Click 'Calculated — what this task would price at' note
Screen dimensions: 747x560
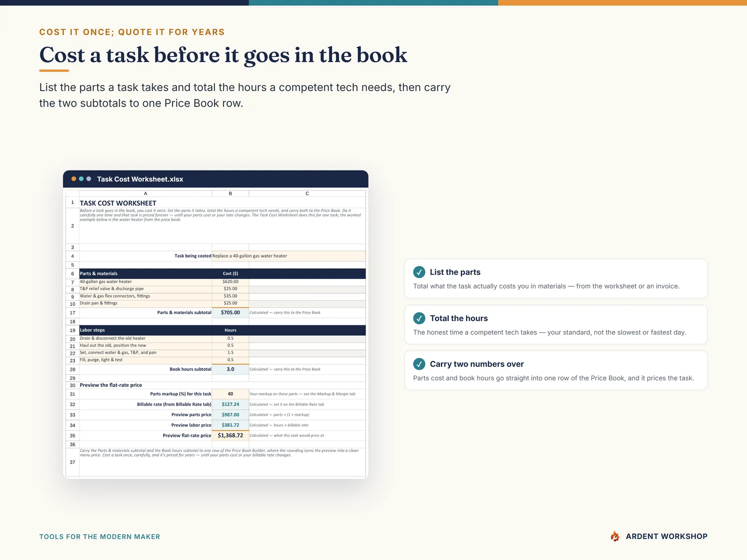[287, 435]
